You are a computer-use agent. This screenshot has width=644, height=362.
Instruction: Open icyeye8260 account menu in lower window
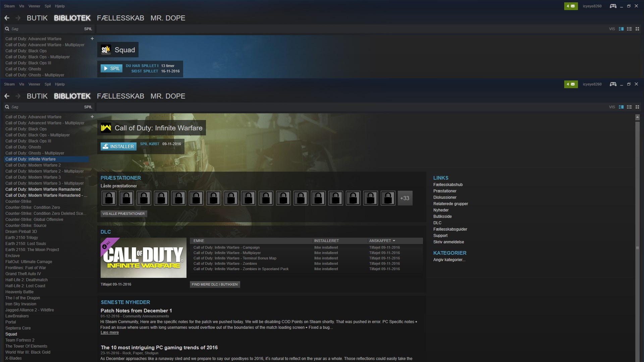(x=592, y=84)
